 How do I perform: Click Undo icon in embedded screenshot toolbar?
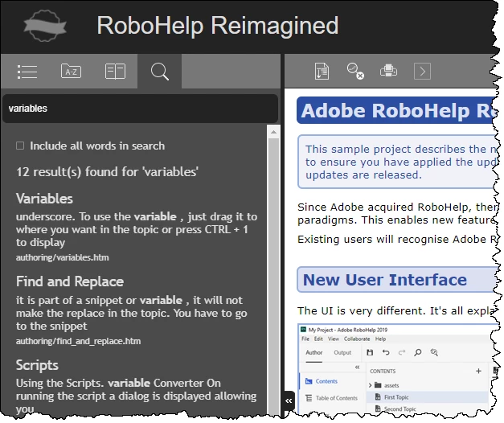tap(386, 352)
